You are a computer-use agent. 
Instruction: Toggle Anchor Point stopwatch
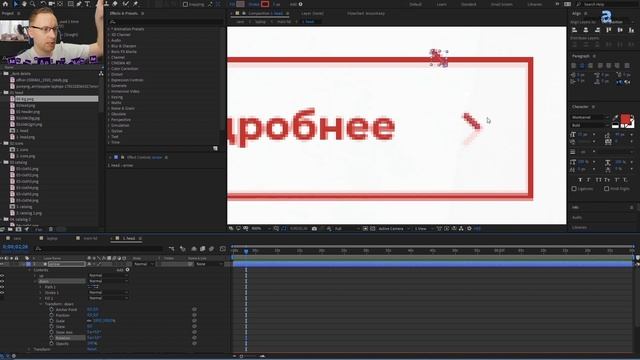pos(51,309)
